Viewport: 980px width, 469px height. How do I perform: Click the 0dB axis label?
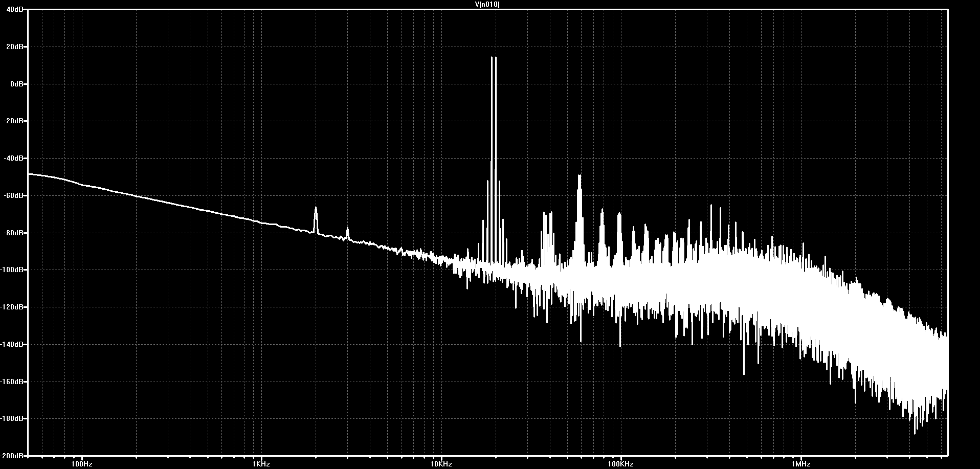[17, 84]
